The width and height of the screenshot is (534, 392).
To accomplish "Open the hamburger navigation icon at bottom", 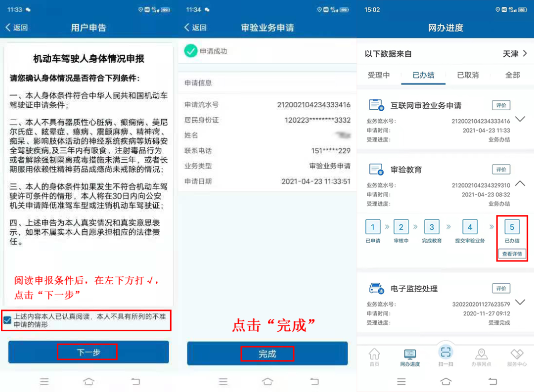I will click(401, 381).
